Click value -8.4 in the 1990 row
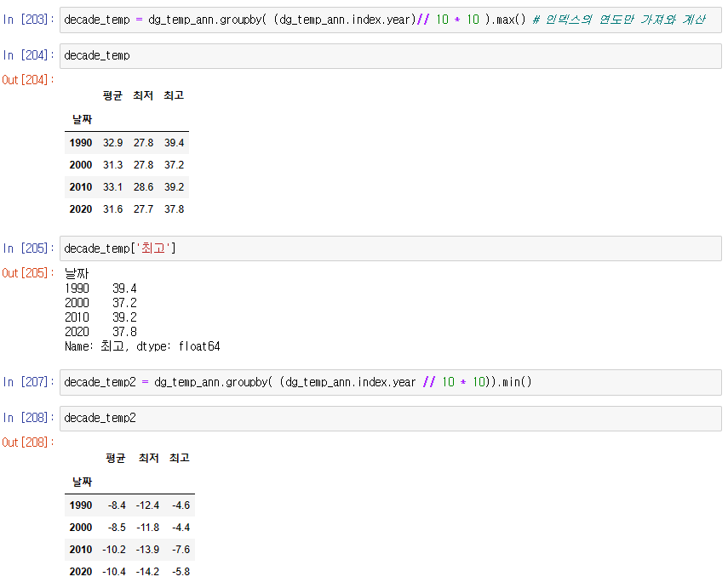 point(117,505)
